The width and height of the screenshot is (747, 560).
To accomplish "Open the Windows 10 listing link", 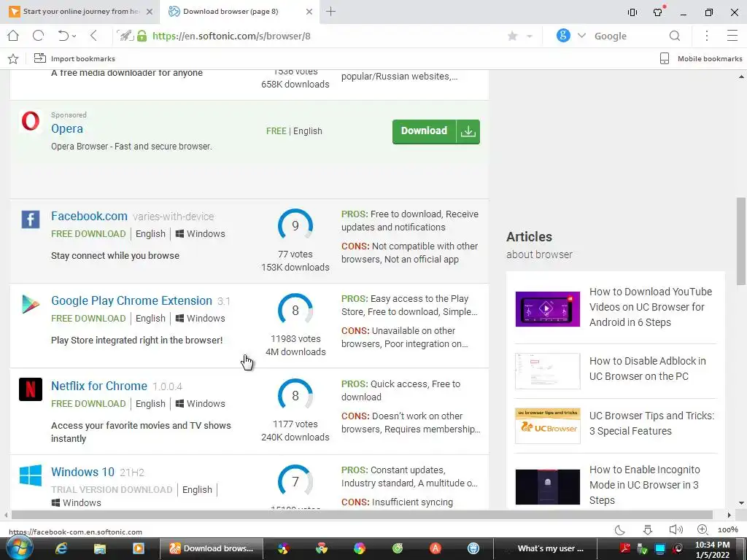I will 83,472.
